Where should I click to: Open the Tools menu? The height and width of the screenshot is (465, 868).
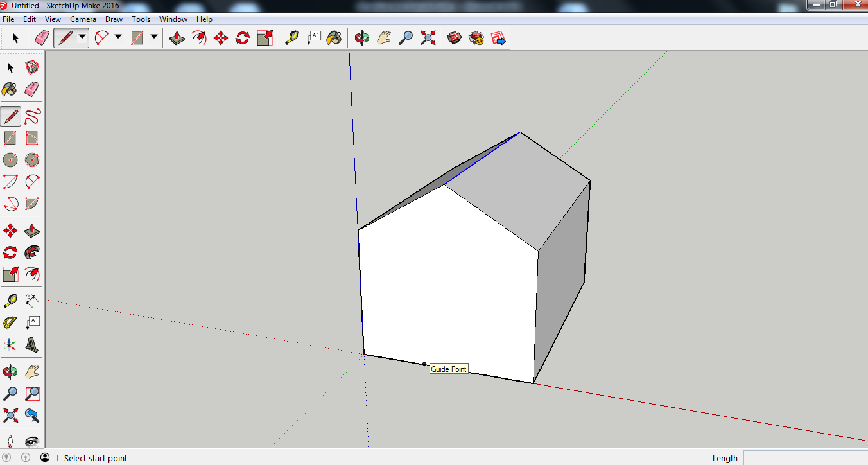click(x=141, y=19)
